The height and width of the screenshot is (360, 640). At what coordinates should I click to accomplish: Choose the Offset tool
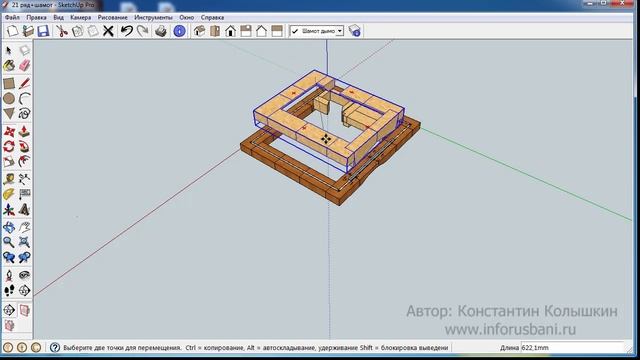pyautogui.click(x=24, y=162)
